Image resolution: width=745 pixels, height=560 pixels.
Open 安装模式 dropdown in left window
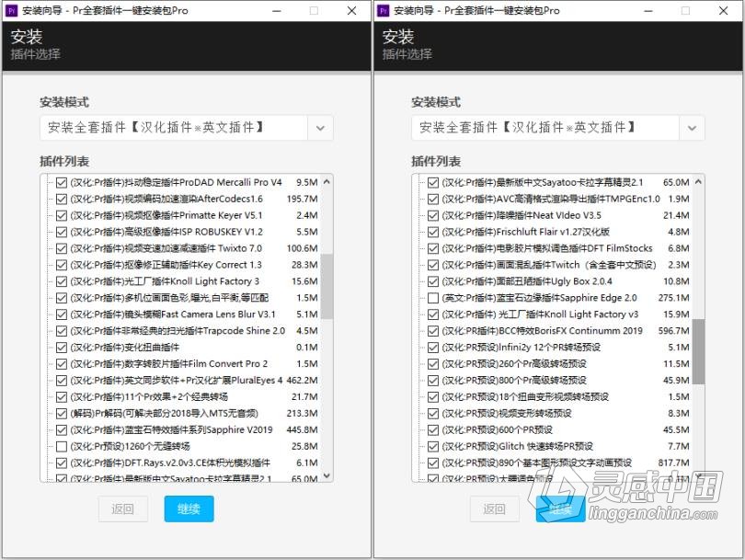click(186, 128)
